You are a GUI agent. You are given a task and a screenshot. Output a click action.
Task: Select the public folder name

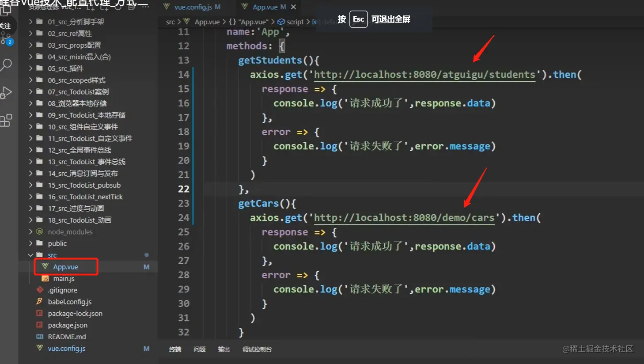point(57,243)
